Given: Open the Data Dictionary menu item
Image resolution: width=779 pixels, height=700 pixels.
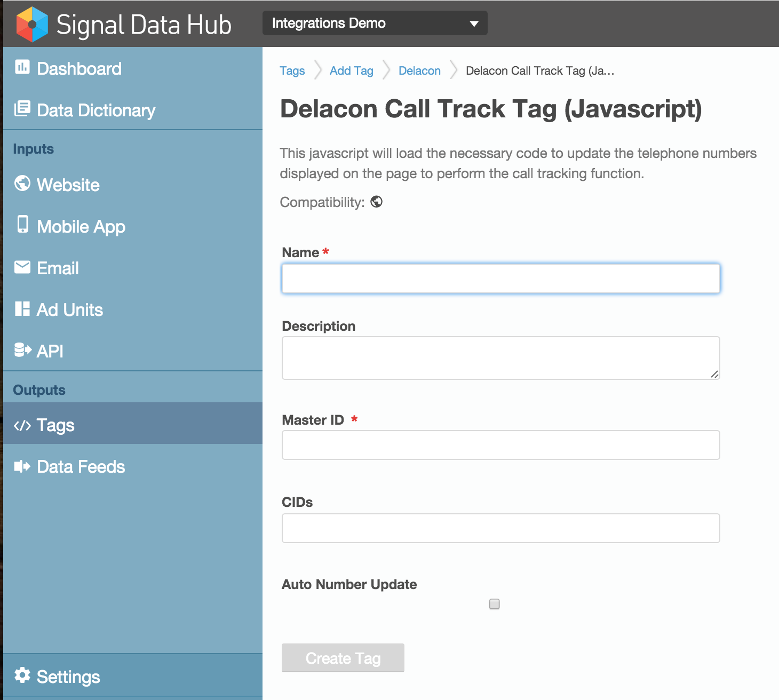Looking at the screenshot, I should pos(133,110).
